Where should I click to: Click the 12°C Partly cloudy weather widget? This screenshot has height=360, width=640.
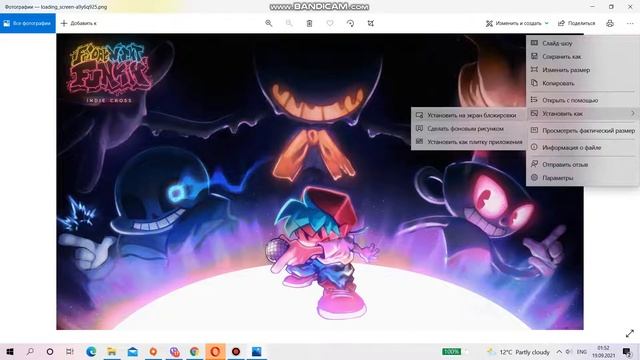518,352
